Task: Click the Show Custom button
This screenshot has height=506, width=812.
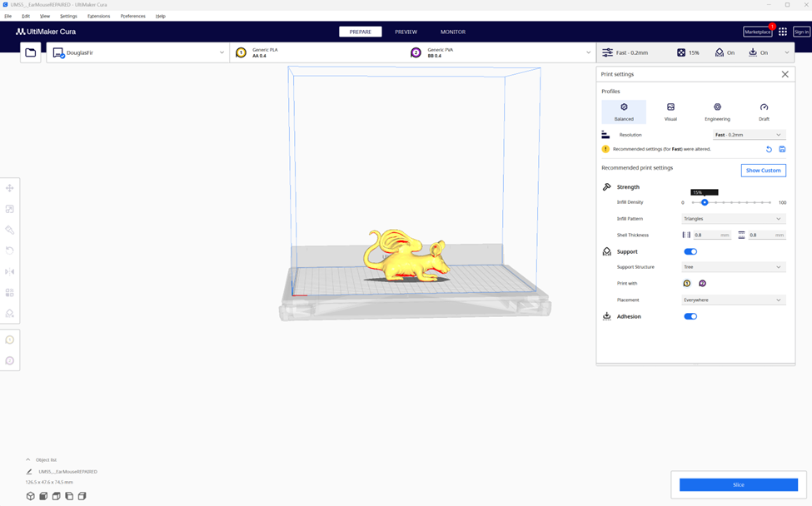Action: tap(763, 171)
